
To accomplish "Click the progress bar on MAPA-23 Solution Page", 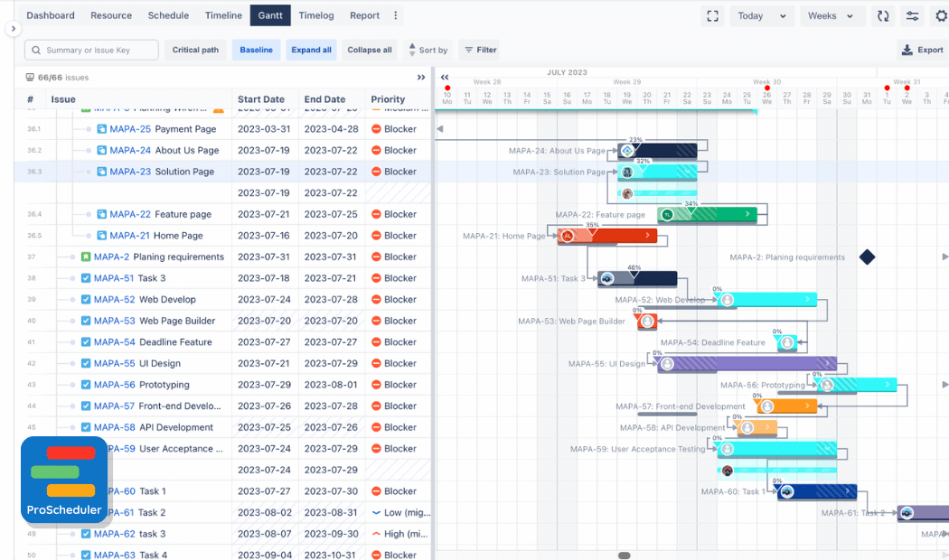I will (657, 172).
